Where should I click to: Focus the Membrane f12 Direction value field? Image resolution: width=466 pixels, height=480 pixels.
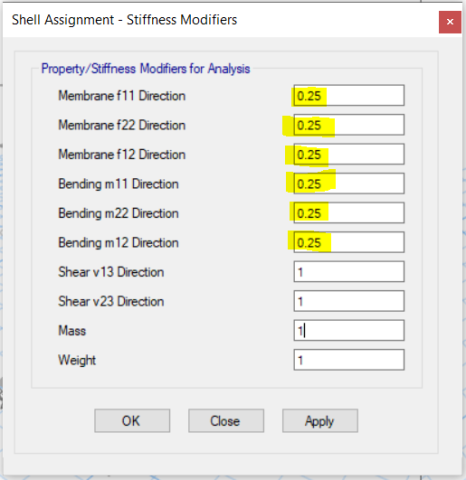point(349,154)
